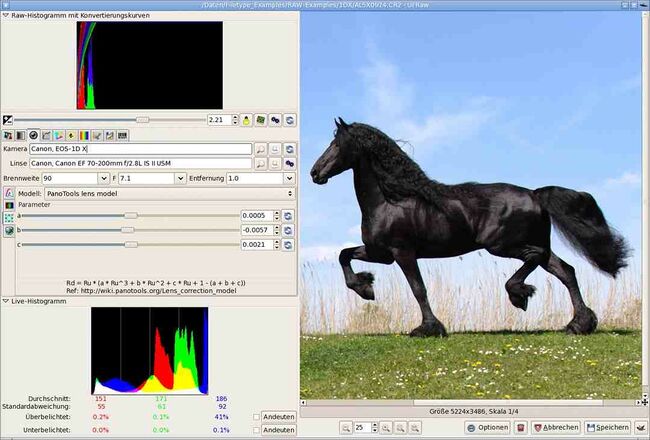The height and width of the screenshot is (440, 650).
Task: Click the Abbrechen button
Action: (x=556, y=427)
